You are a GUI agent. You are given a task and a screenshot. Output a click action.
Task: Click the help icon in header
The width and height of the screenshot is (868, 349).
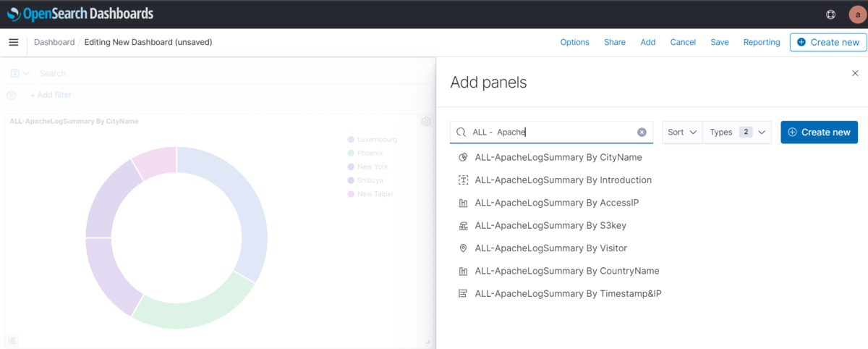coord(831,14)
